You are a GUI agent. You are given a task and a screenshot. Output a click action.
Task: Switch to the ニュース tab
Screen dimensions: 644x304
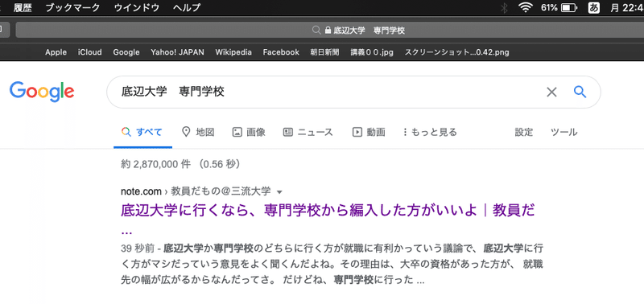coord(308,132)
